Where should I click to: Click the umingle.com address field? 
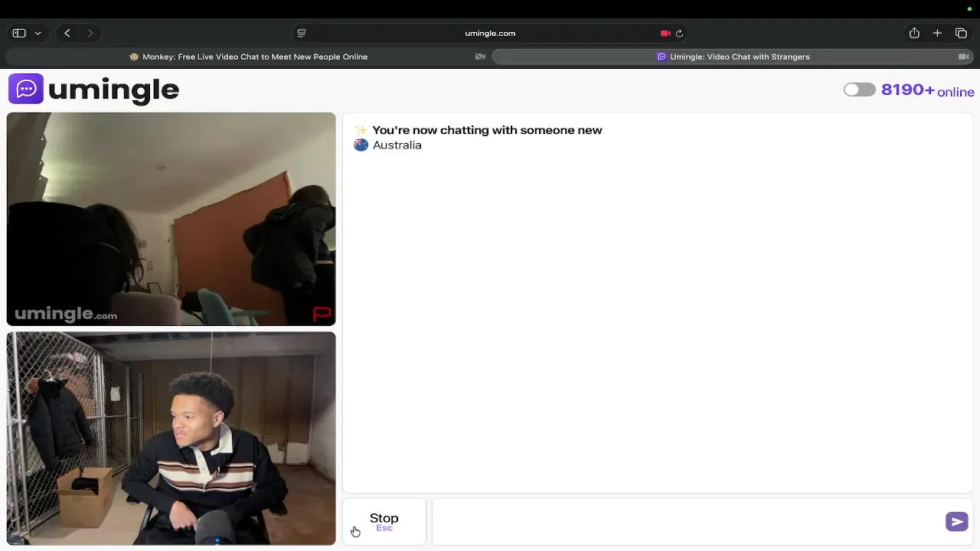[x=490, y=33]
